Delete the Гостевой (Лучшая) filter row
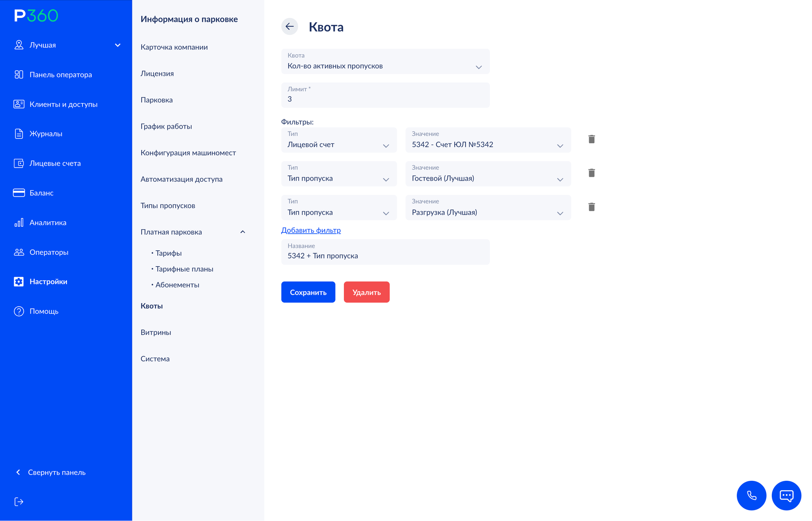 (592, 173)
